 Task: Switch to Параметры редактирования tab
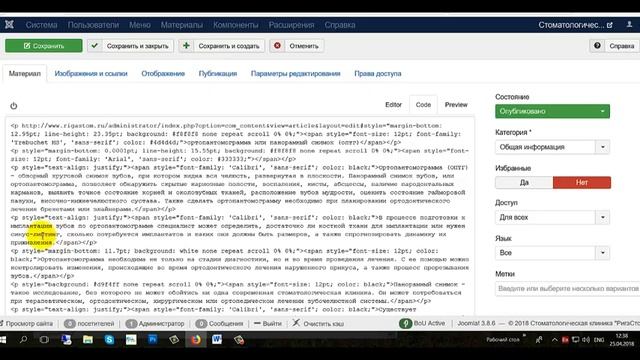(296, 73)
